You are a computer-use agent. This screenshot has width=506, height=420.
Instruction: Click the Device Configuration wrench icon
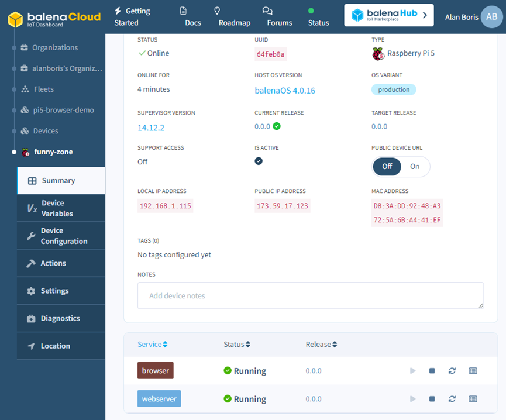click(31, 236)
